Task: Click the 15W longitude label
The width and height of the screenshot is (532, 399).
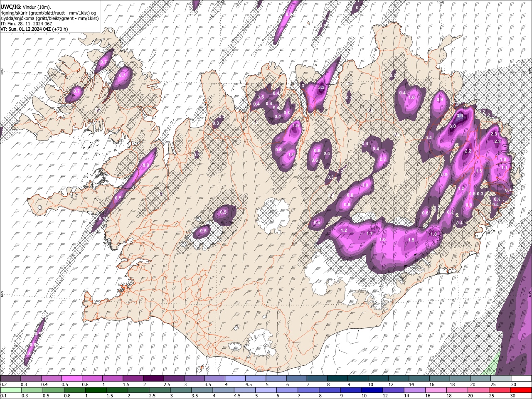Action: [x=440, y=2]
